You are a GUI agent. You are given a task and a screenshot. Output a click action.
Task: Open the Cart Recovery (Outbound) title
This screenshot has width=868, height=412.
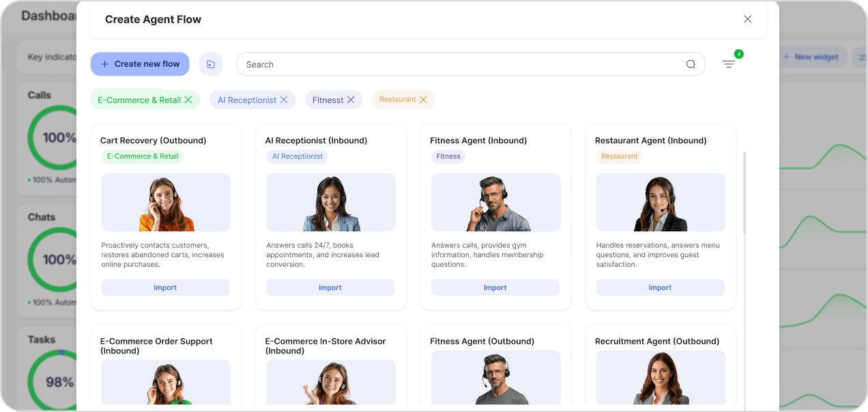pos(153,141)
